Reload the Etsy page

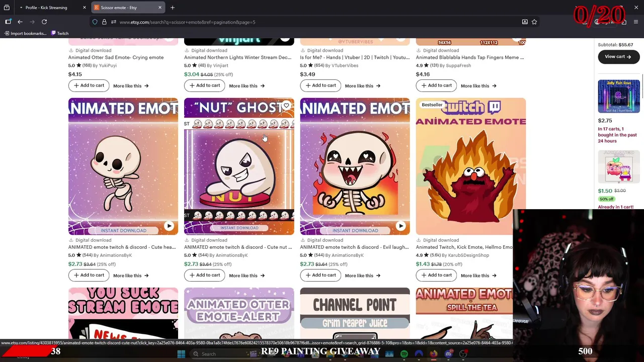click(44, 22)
